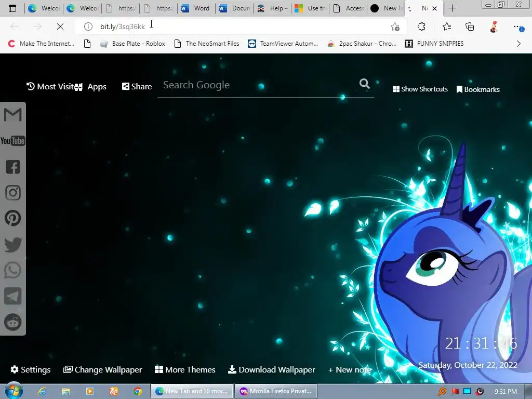The image size is (532, 399).
Task: Open the tab actions menu icon
Action: coord(12,8)
